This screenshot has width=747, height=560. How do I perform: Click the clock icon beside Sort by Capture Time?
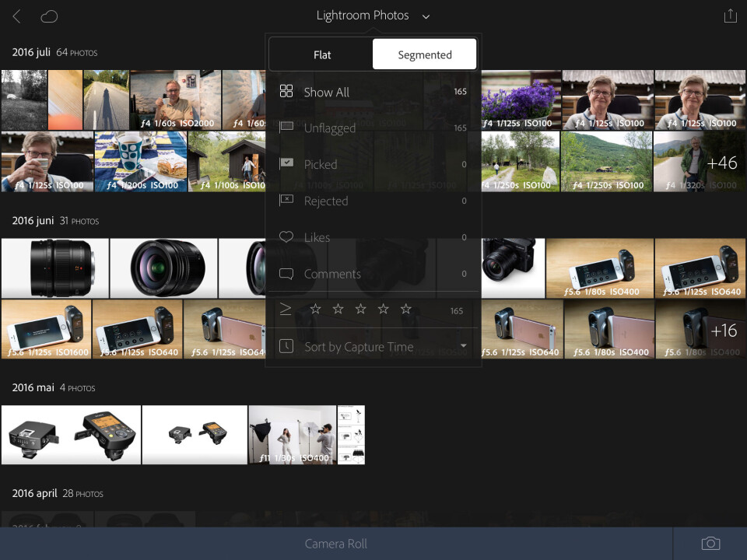[x=286, y=346]
